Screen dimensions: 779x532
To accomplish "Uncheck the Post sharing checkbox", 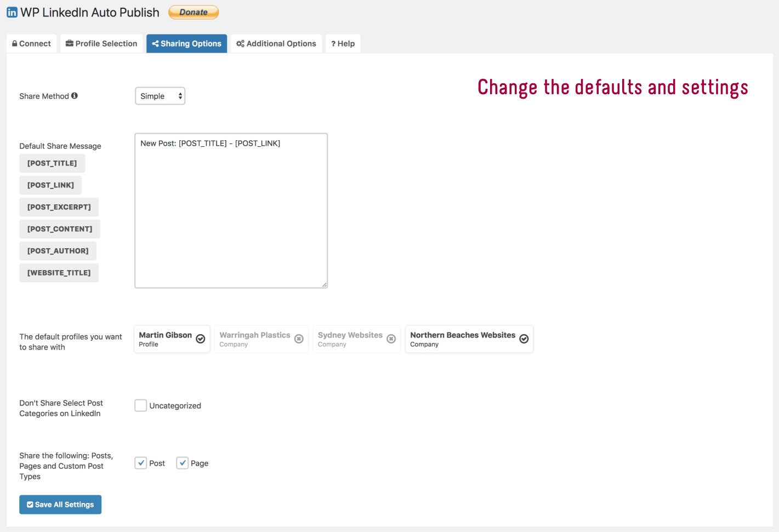I will (x=141, y=462).
